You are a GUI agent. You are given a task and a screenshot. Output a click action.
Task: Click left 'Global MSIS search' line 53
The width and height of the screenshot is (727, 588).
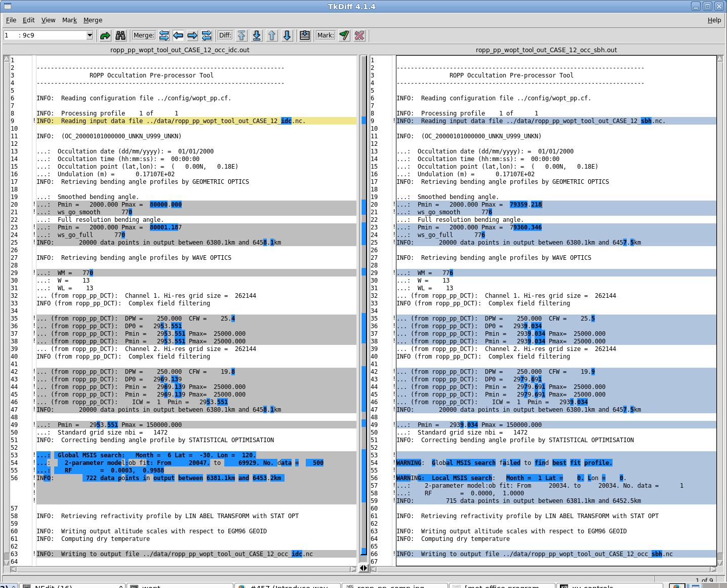pos(196,455)
